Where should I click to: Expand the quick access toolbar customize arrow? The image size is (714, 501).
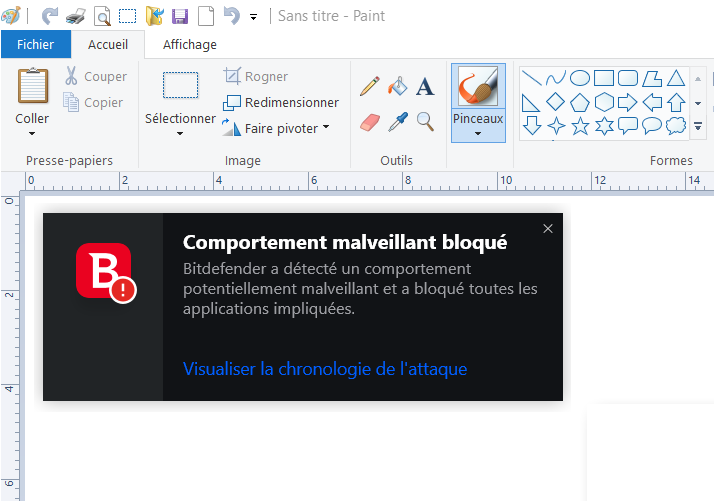254,17
